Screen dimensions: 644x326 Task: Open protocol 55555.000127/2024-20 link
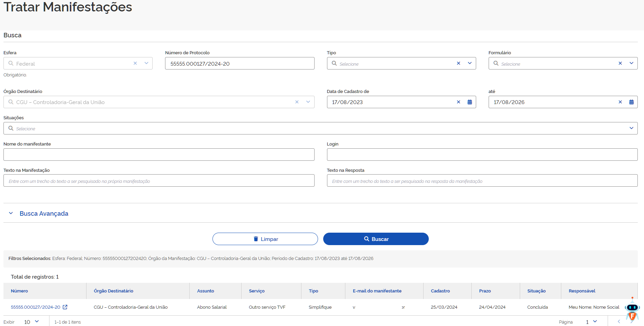tap(35, 307)
